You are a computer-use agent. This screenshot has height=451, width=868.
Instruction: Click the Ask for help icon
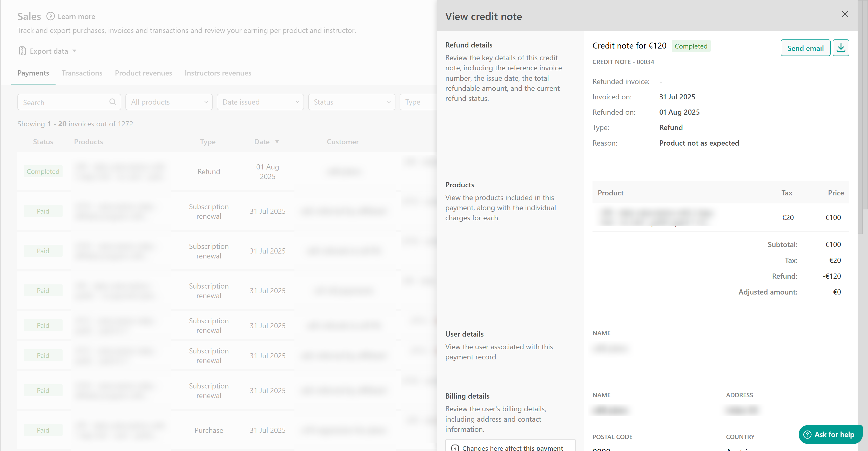tap(807, 434)
